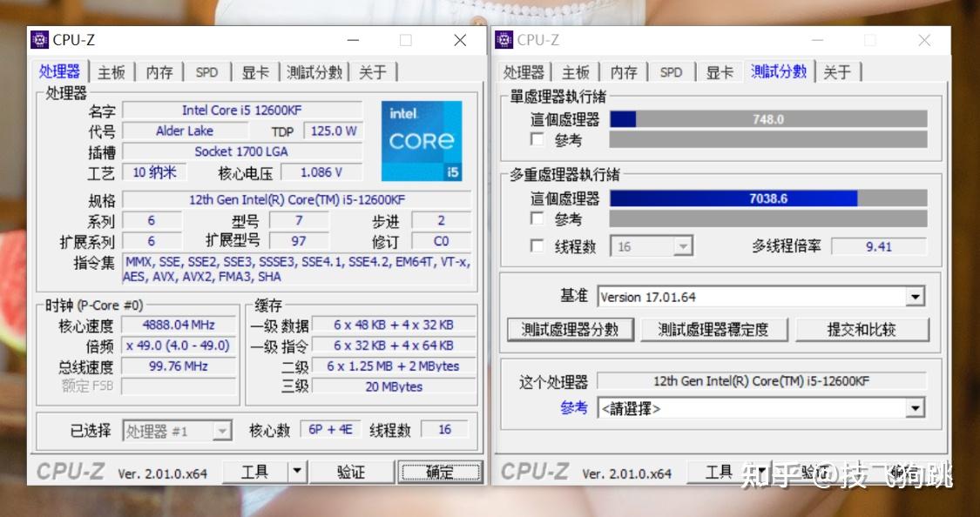Click the empty multi-thread reference bar

768,218
